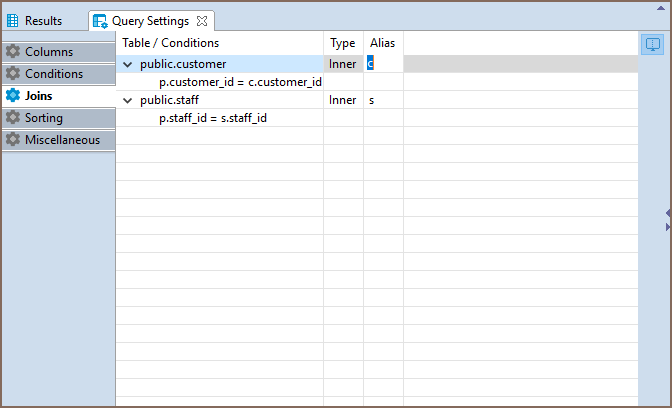This screenshot has width=672, height=408.
Task: Open join Type cell for public.staff
Action: point(342,100)
